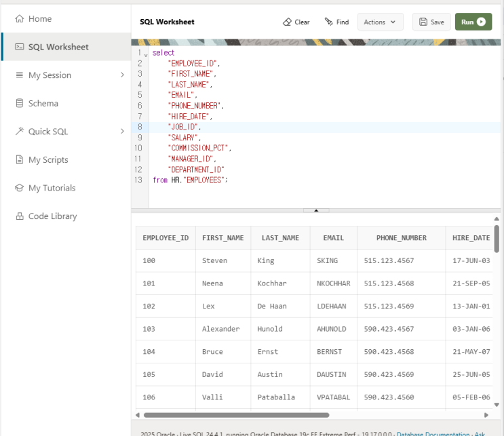504x436 pixels.
Task: Click the LDEHAAN email cell
Action: pyautogui.click(x=333, y=306)
